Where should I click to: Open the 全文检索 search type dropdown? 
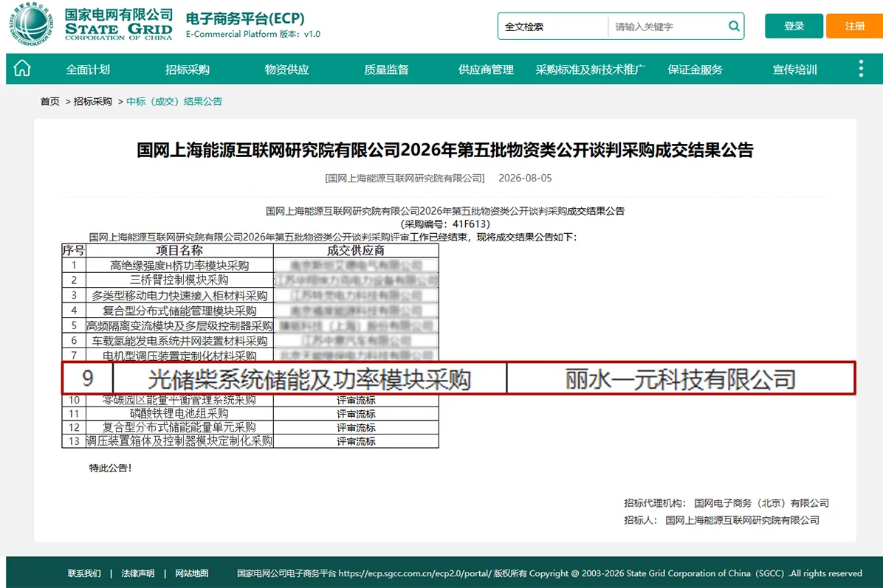[x=552, y=27]
